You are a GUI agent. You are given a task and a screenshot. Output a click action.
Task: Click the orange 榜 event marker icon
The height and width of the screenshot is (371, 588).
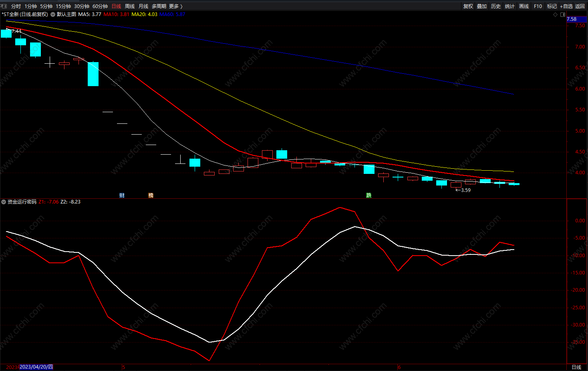151,196
